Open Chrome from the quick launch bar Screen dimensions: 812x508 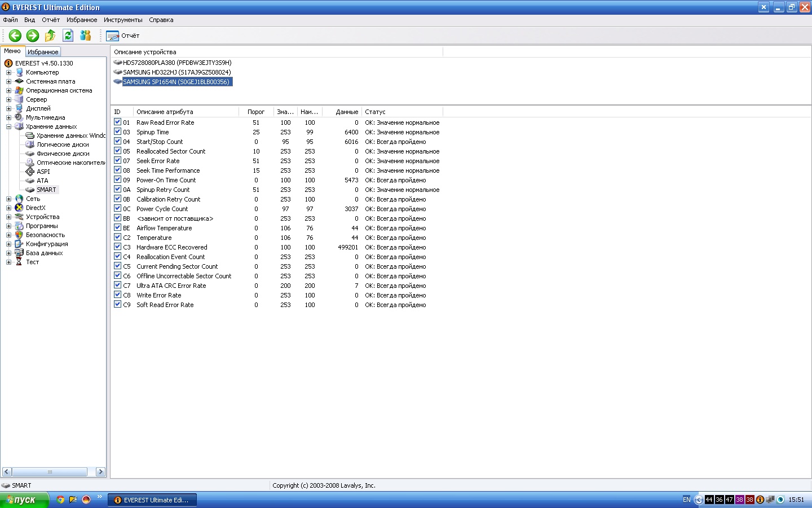[61, 500]
